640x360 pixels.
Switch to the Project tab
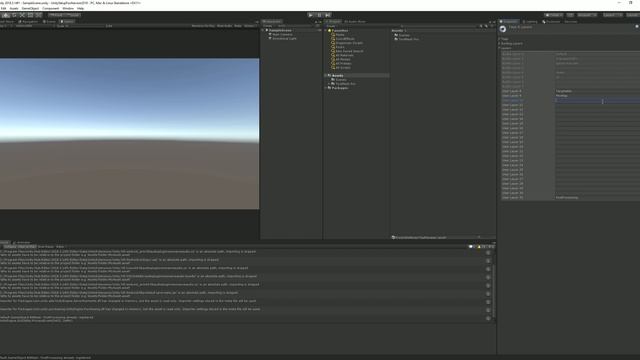point(333,22)
